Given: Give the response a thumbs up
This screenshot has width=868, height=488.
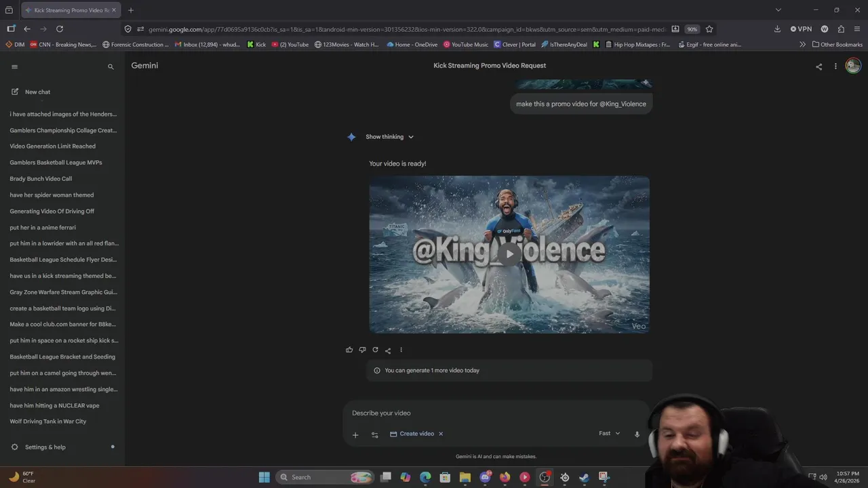Looking at the screenshot, I should pos(349,350).
